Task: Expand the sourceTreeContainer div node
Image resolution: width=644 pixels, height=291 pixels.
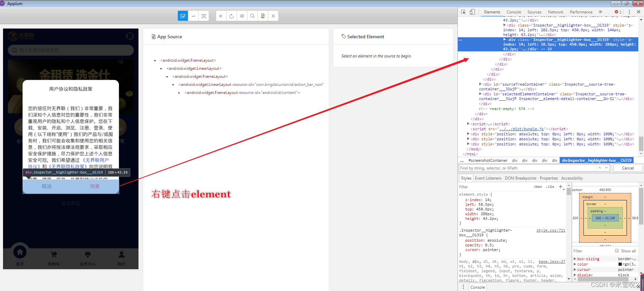Action: click(480, 84)
